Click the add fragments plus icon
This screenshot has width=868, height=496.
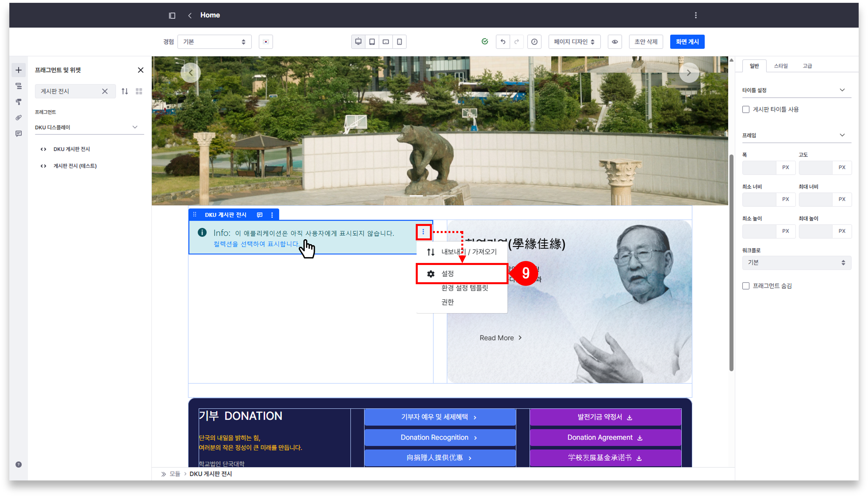[18, 70]
